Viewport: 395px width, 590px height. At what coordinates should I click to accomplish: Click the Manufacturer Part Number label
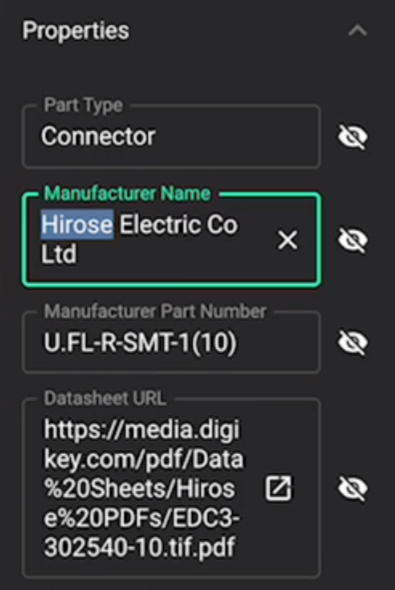(155, 312)
